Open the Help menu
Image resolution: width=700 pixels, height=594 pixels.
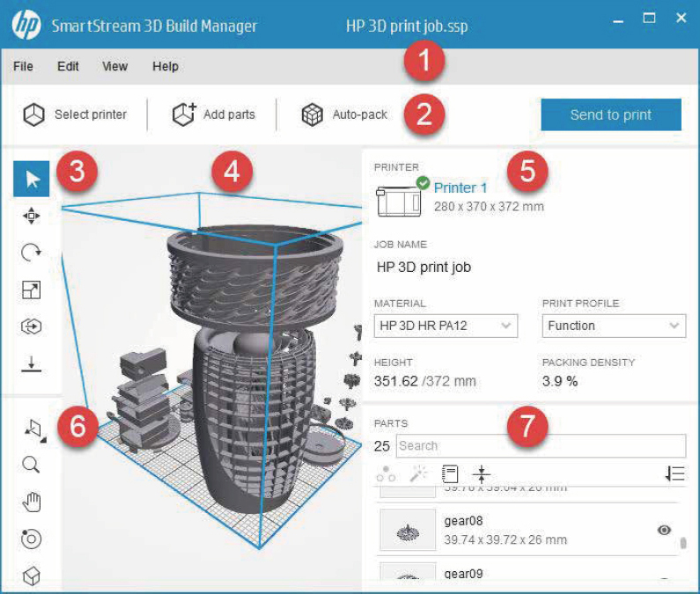(x=165, y=66)
